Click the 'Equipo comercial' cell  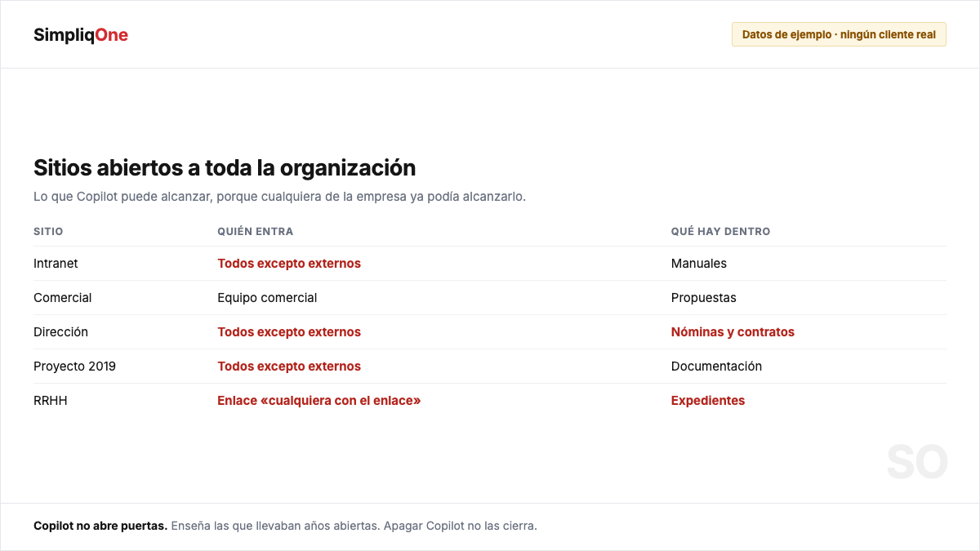267,298
